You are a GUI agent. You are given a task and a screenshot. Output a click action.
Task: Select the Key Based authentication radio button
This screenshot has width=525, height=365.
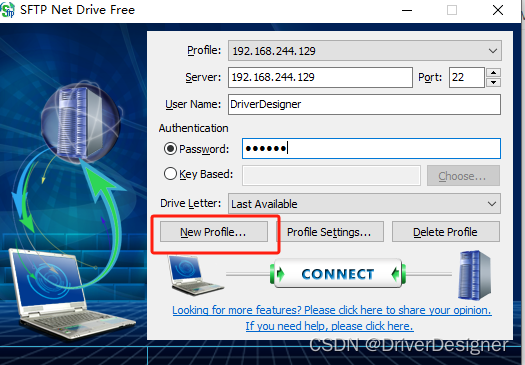tap(170, 174)
